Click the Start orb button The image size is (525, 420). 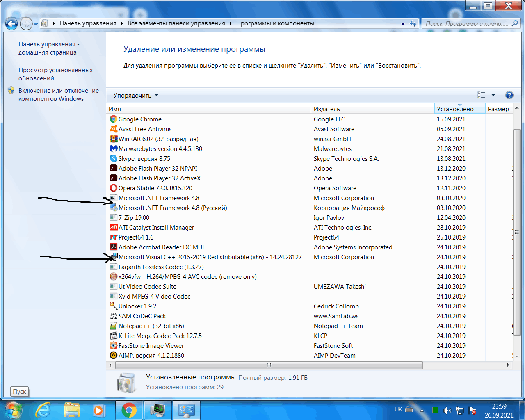13,409
